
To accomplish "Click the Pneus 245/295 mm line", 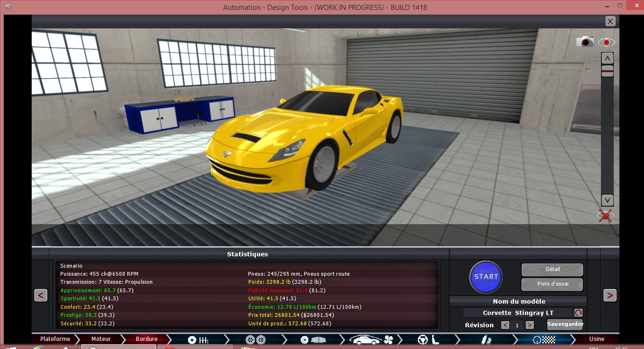I will 299,274.
